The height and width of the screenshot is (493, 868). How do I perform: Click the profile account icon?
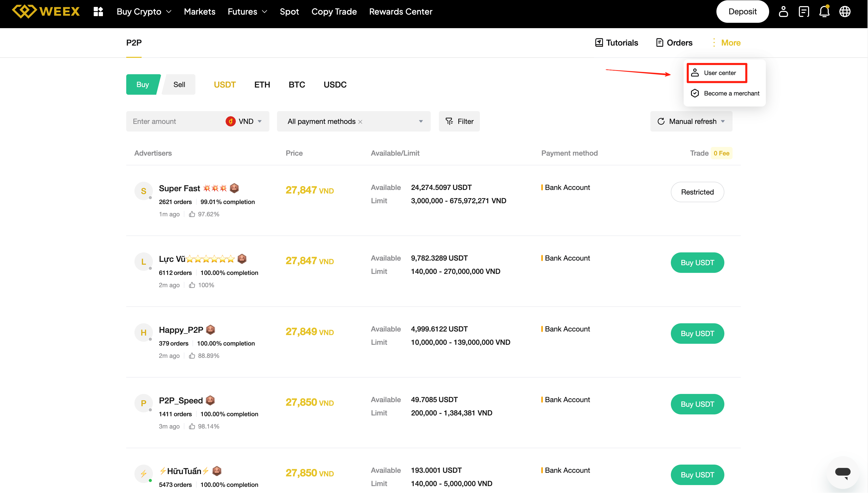click(783, 12)
